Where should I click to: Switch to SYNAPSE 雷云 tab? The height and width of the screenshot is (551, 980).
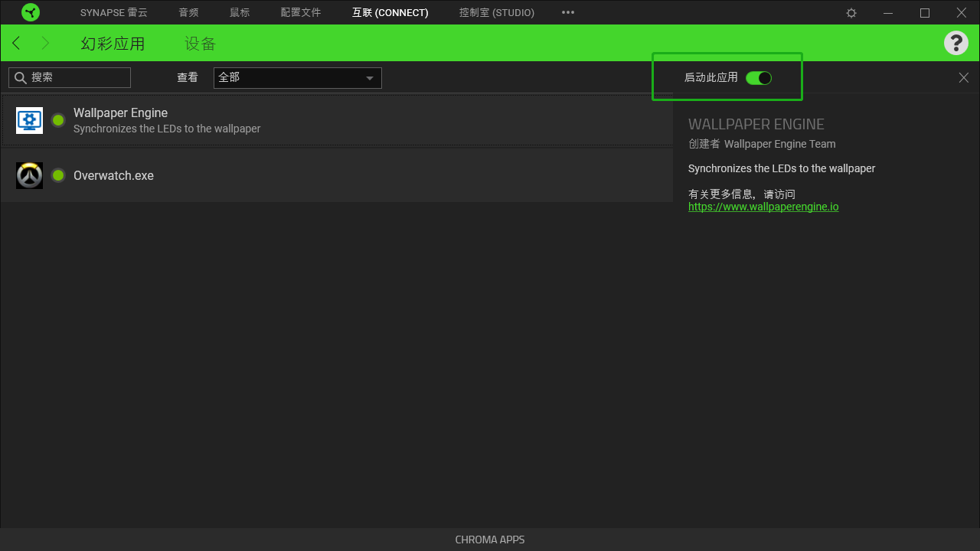(114, 13)
